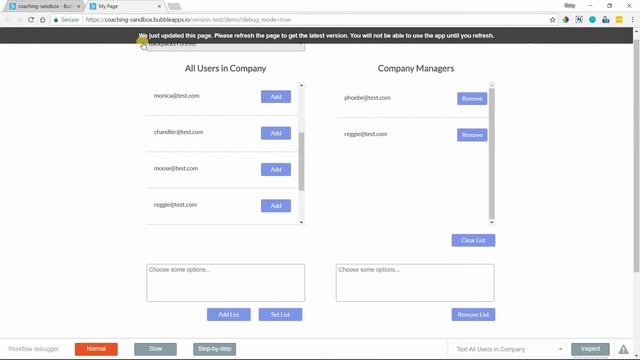Add reggie@test.com to managers
This screenshot has height=360, width=640.
pyautogui.click(x=276, y=206)
